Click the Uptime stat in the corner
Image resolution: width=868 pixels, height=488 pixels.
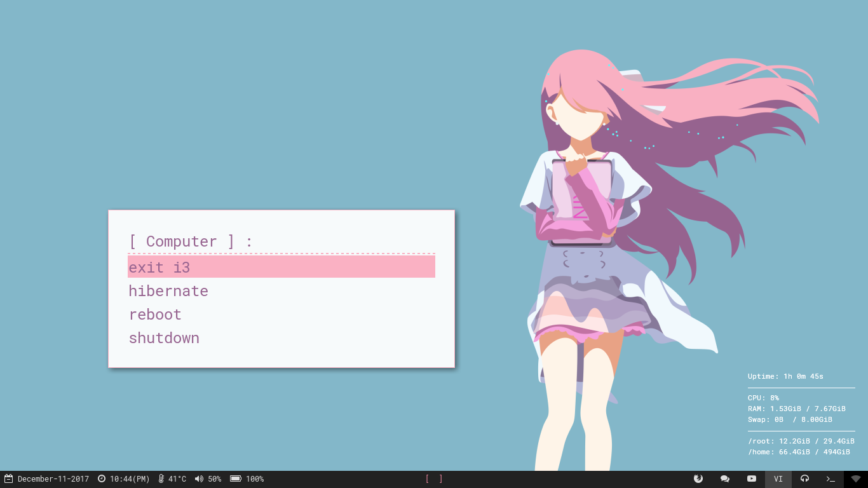(786, 376)
